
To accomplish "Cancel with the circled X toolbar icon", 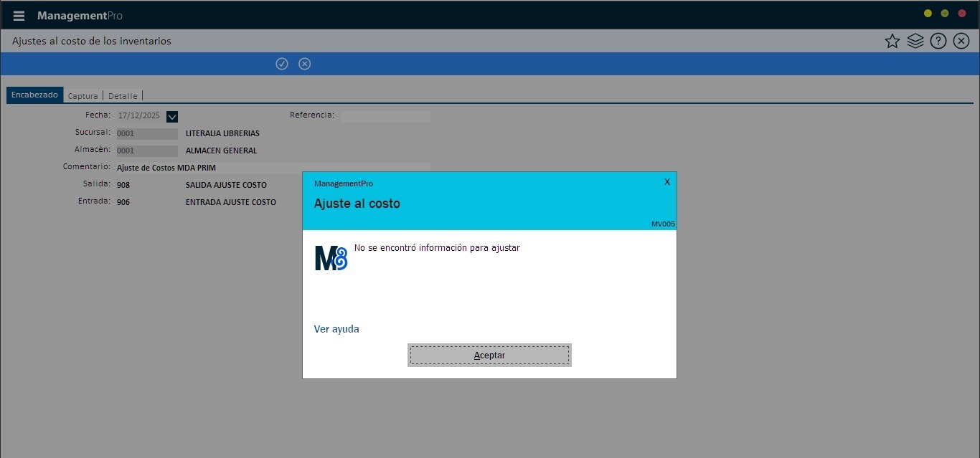I will click(305, 64).
